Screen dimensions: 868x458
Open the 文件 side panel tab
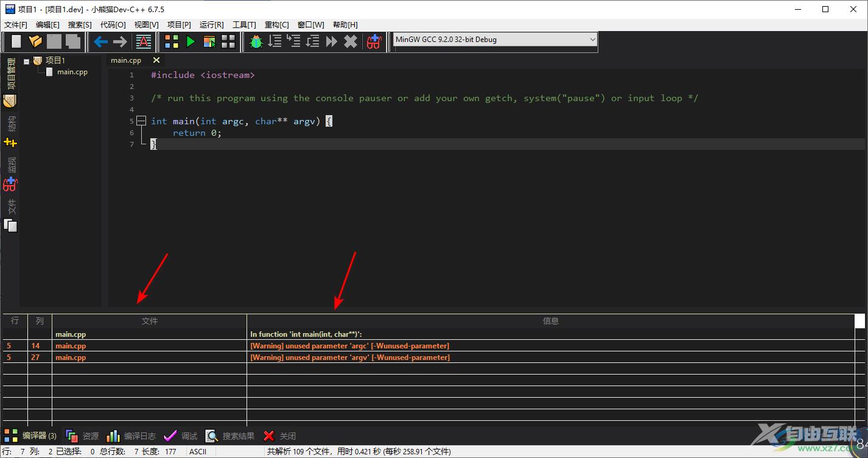pyautogui.click(x=10, y=215)
